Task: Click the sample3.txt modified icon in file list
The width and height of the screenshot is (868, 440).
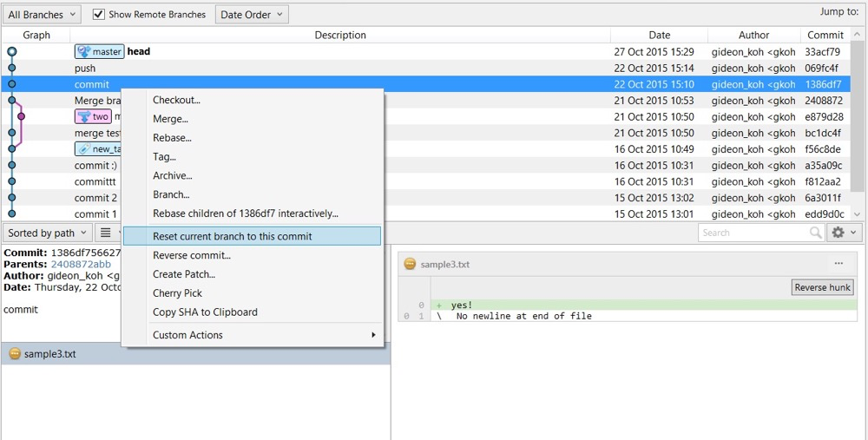Action: click(x=15, y=354)
